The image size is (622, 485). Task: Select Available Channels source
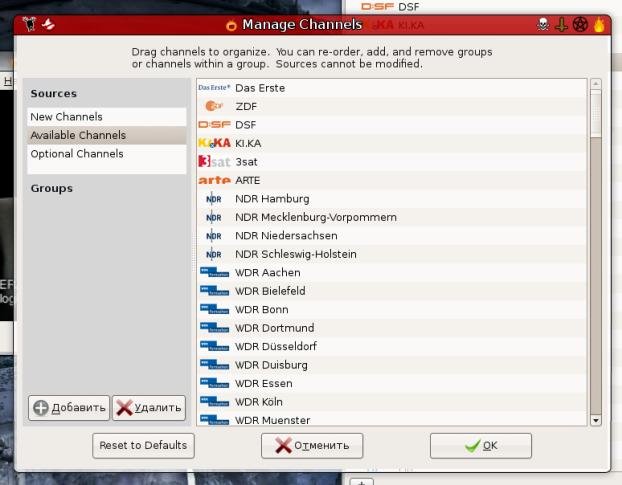pyautogui.click(x=107, y=135)
